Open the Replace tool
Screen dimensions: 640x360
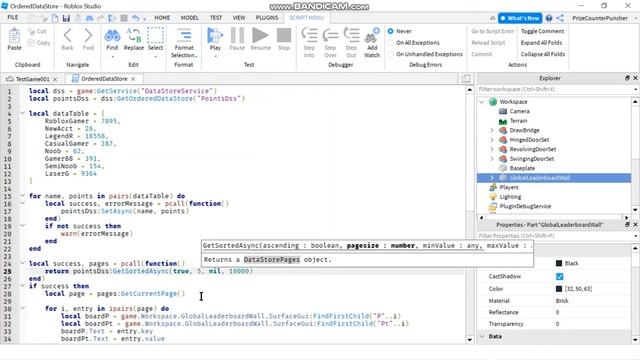(134, 36)
